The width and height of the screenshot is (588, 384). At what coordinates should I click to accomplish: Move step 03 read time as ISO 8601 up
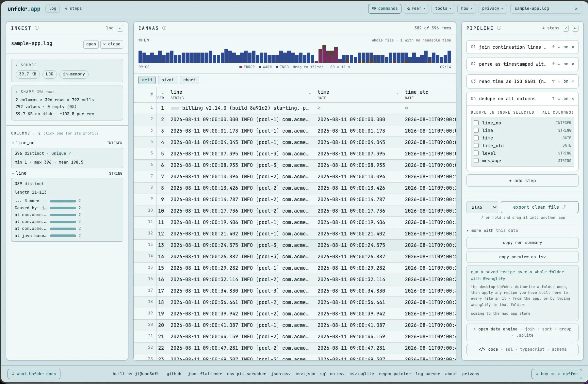click(x=553, y=81)
